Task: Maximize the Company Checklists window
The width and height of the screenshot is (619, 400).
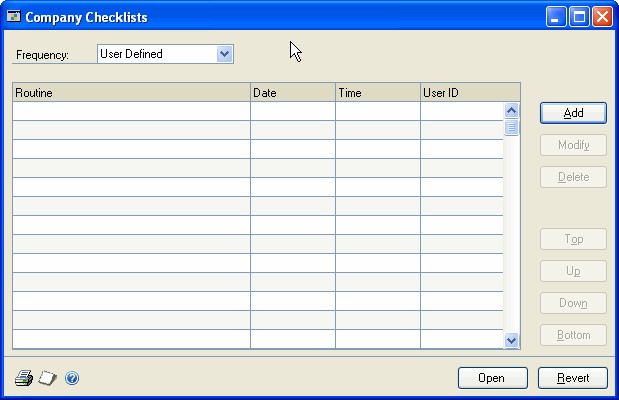Action: tap(579, 17)
